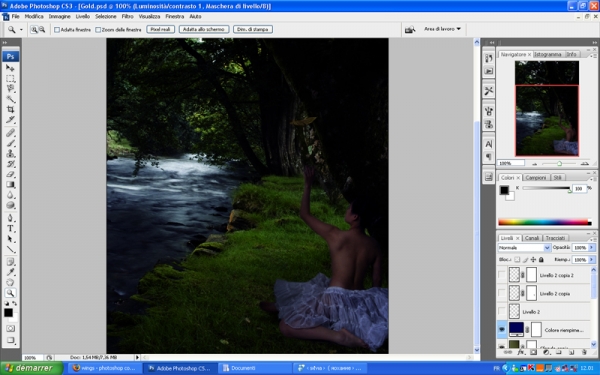Switch to the Tracciati tab
This screenshot has width=600, height=375.
tap(555, 238)
